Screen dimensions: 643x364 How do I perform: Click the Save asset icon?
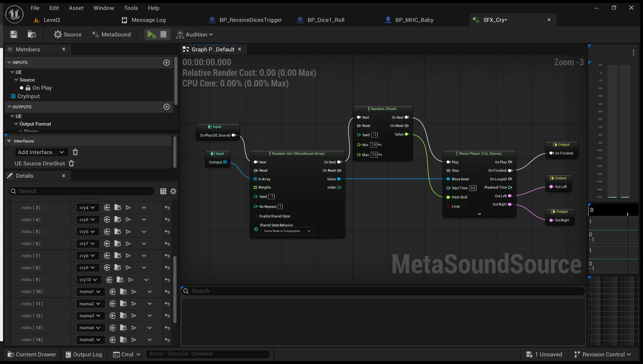point(14,34)
